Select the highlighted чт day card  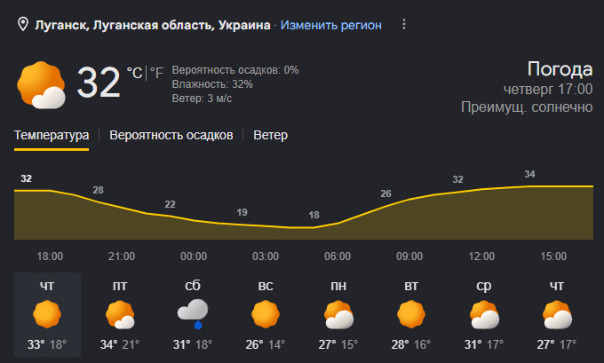point(47,314)
